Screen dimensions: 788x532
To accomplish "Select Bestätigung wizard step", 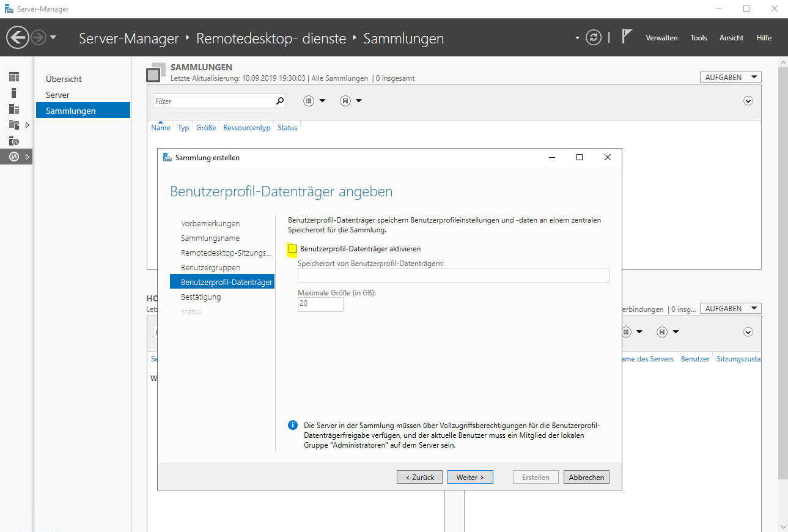I will [x=201, y=297].
